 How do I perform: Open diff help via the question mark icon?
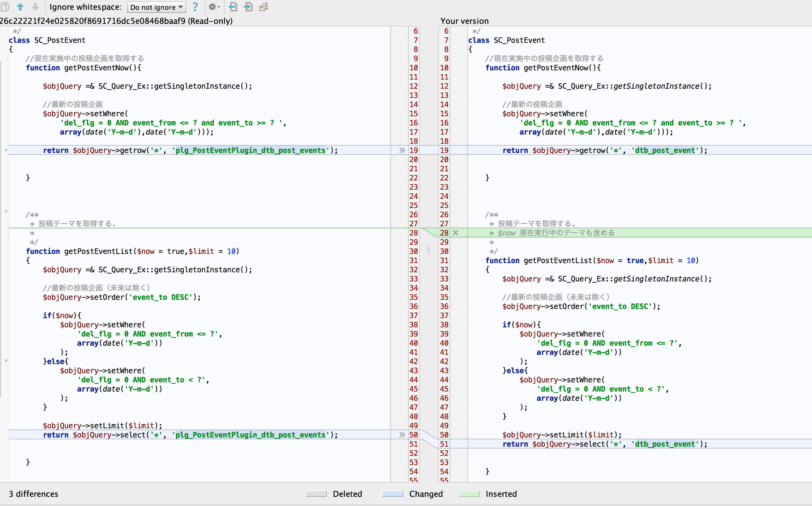(x=195, y=7)
